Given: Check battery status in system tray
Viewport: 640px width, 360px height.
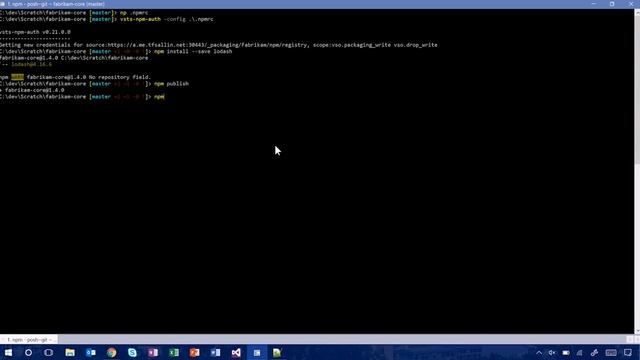Looking at the screenshot, I should (566, 353).
